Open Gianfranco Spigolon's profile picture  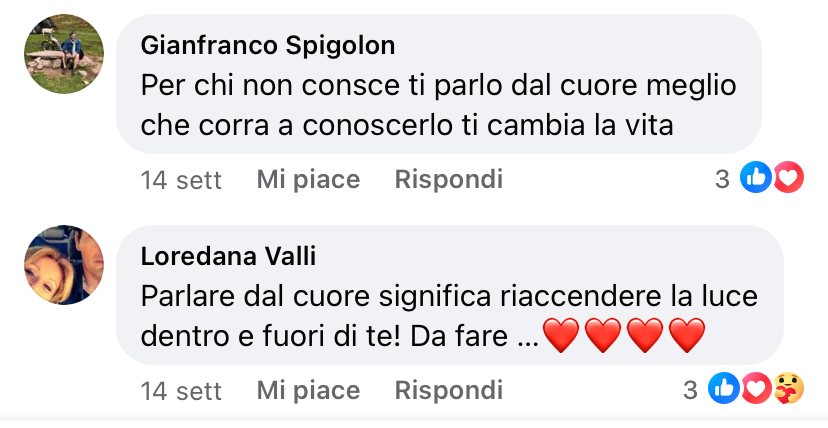pos(64,54)
